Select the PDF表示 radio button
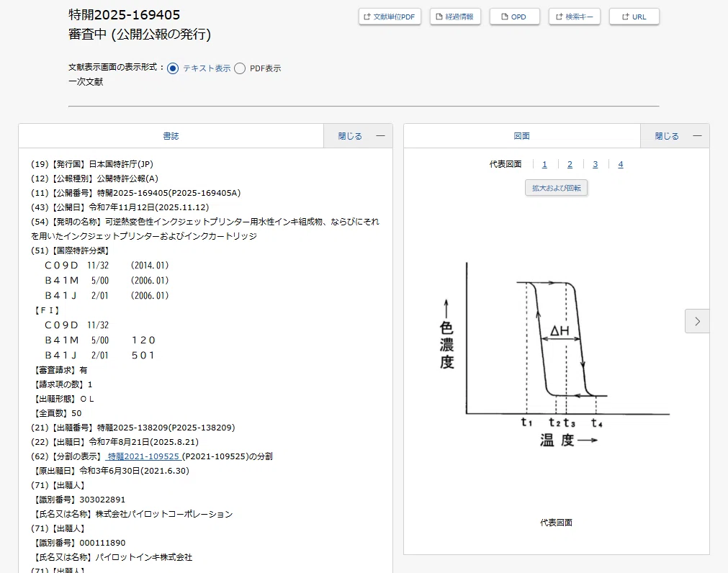 [x=240, y=68]
